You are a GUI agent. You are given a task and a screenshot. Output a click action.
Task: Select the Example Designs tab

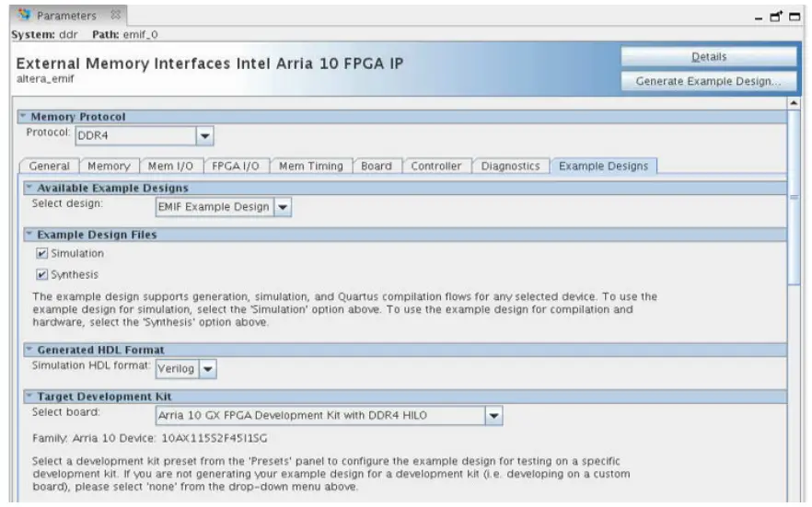point(604,166)
